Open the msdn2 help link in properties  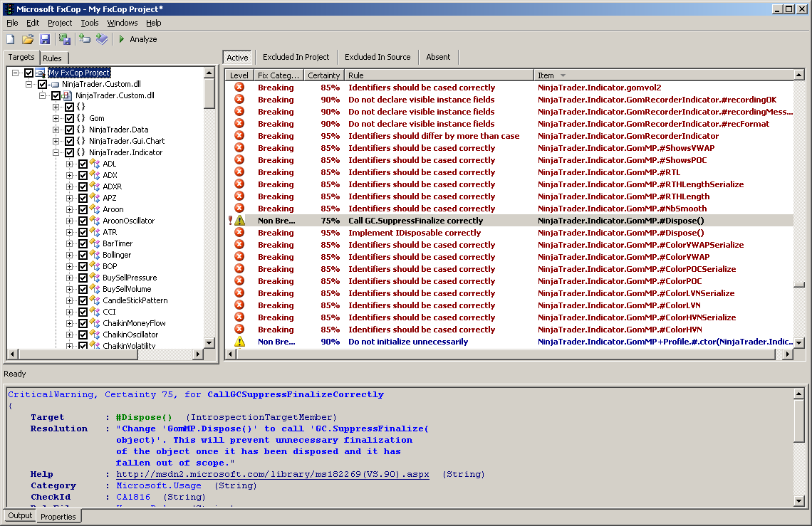click(272, 474)
